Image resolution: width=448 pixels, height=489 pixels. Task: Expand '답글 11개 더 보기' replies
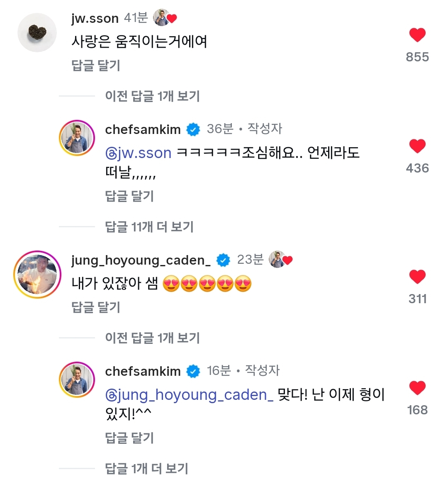click(x=149, y=227)
